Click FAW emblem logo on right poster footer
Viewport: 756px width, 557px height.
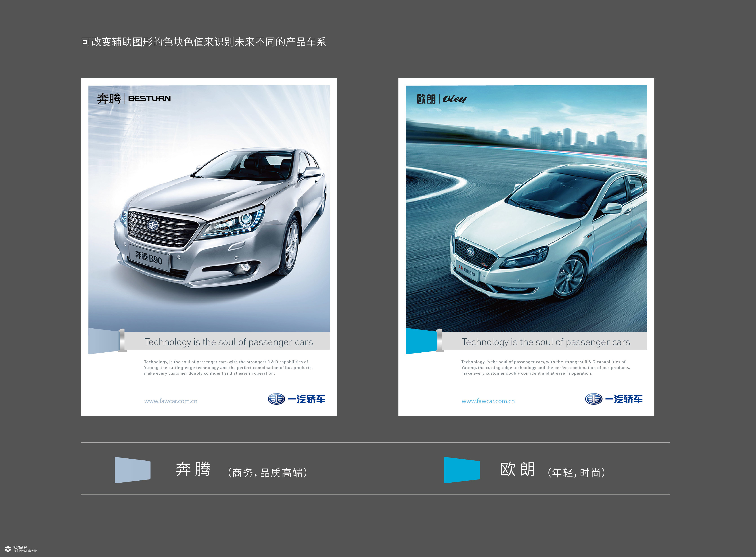pyautogui.click(x=593, y=399)
